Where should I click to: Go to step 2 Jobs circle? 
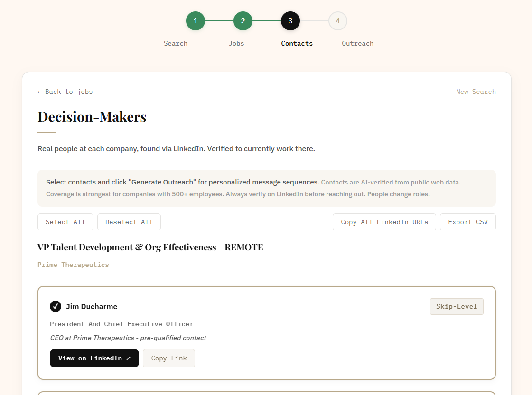(x=243, y=21)
